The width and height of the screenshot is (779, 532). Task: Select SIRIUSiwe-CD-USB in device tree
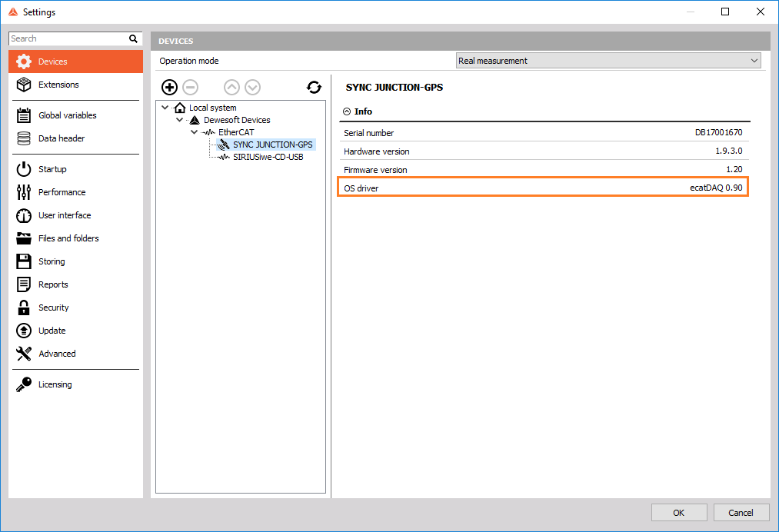click(268, 157)
